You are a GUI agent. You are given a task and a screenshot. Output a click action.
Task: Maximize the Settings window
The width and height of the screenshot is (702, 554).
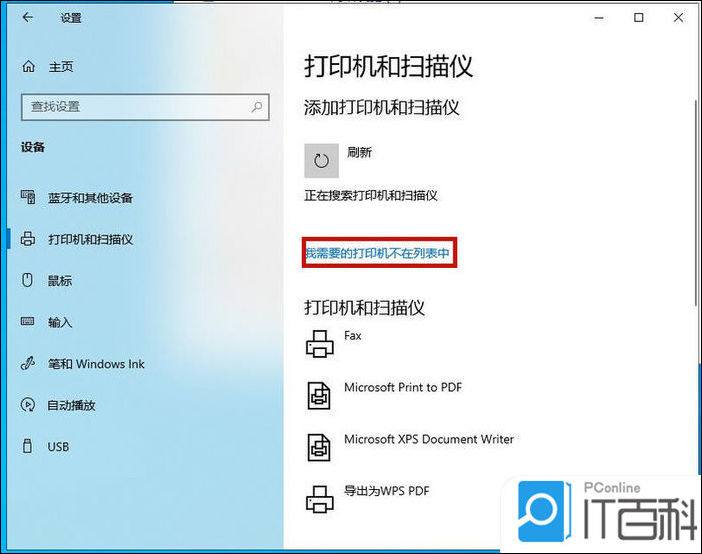639,18
